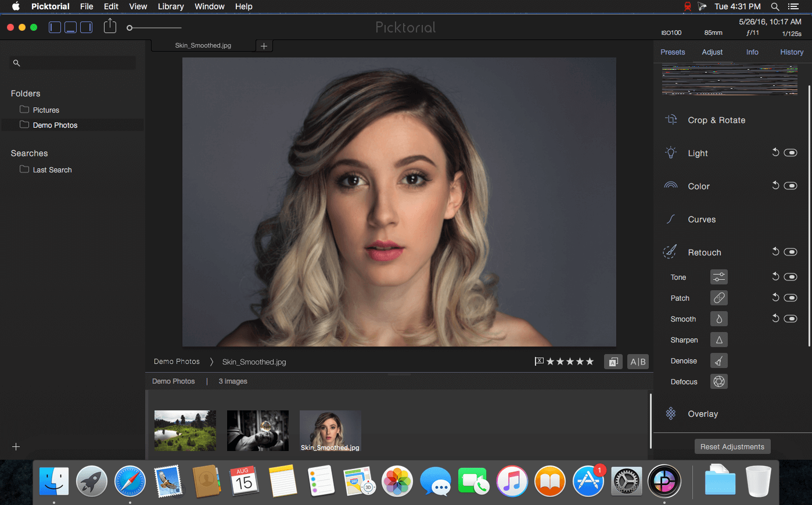
Task: Select the Defocus aperture tool icon
Action: point(719,381)
